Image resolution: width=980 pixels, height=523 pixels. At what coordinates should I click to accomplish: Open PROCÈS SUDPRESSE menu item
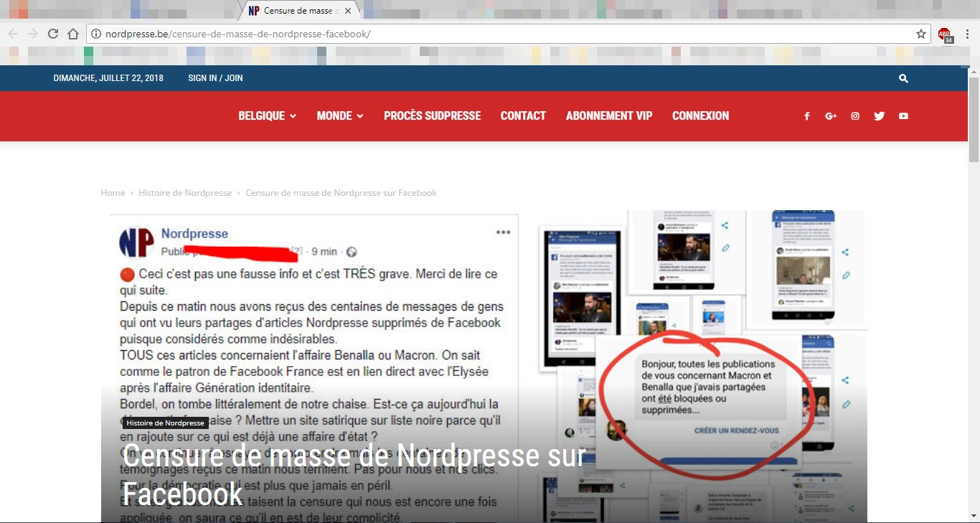point(433,116)
